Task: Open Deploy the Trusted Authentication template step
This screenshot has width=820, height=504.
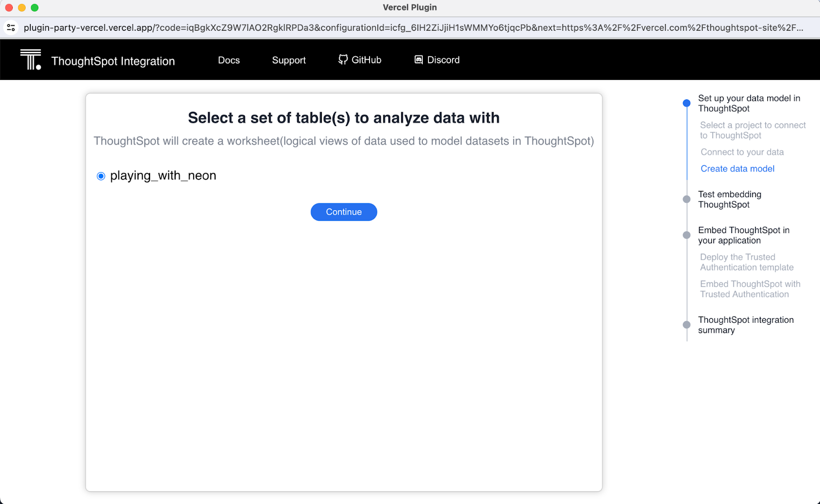Action: [746, 262]
